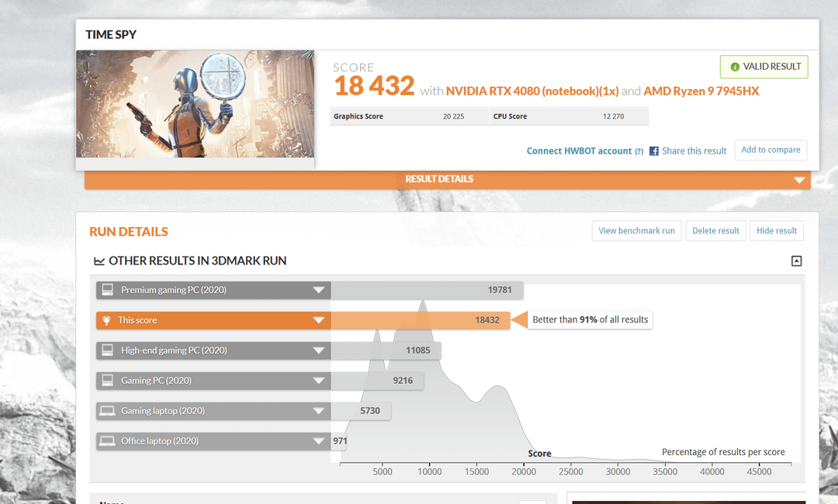Expand the Gaming laptop (2020) dropdown arrow
Image resolution: width=838 pixels, height=504 pixels.
point(319,411)
